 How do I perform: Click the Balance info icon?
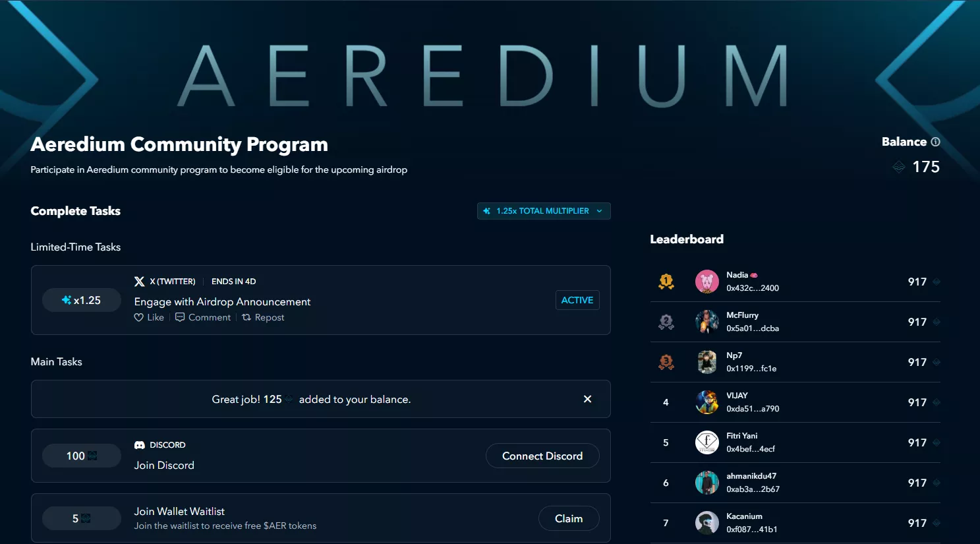[x=936, y=141]
